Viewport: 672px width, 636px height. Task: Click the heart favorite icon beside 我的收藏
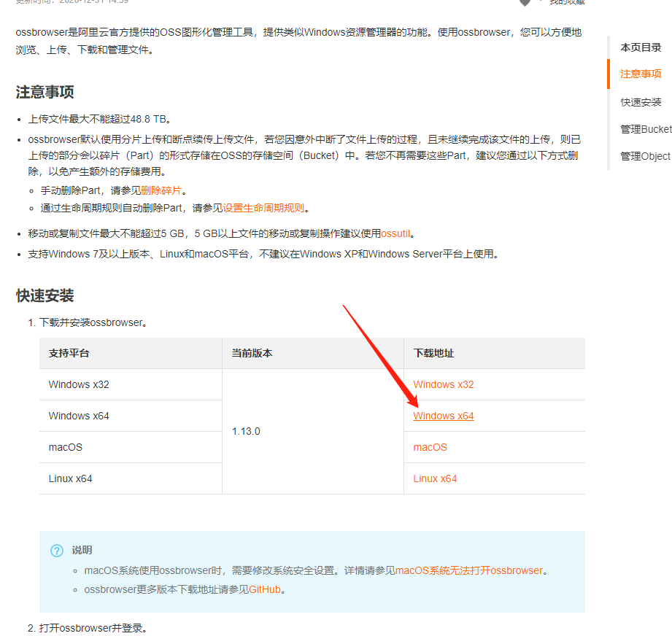(525, 2)
